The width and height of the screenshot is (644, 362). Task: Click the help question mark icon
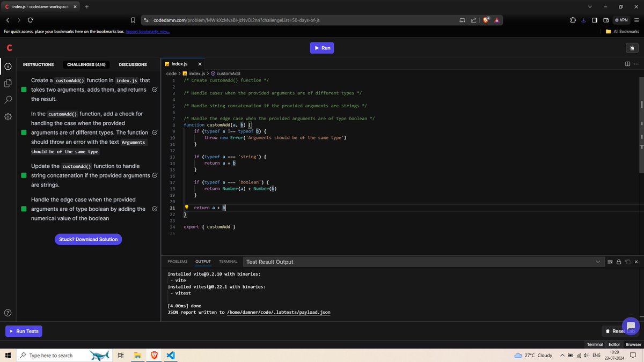point(8,313)
